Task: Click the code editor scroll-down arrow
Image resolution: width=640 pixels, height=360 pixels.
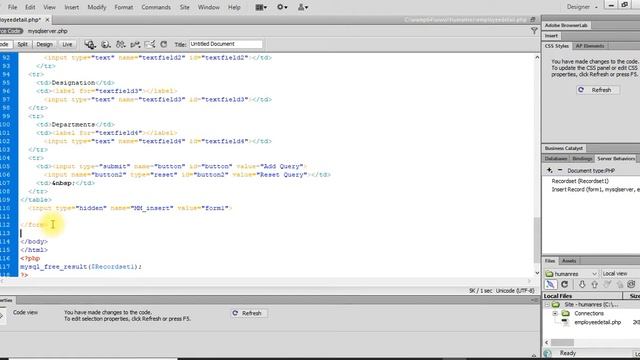Action: [x=537, y=273]
